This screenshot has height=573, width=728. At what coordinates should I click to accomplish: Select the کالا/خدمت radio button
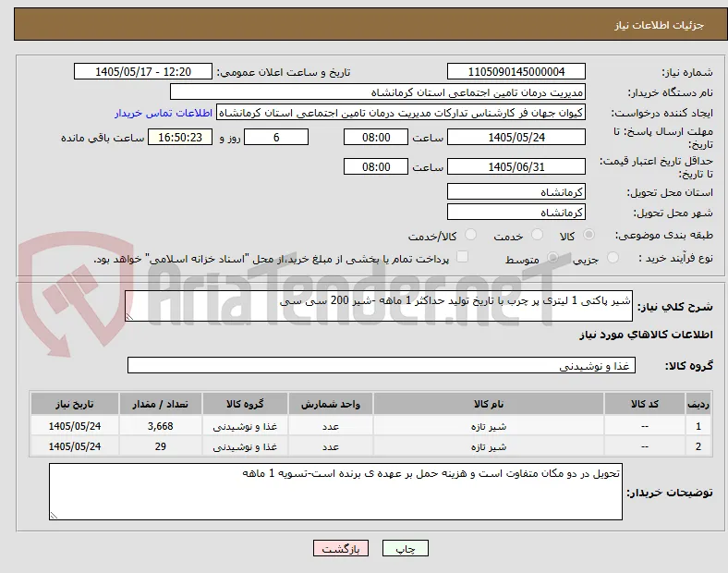point(471,235)
